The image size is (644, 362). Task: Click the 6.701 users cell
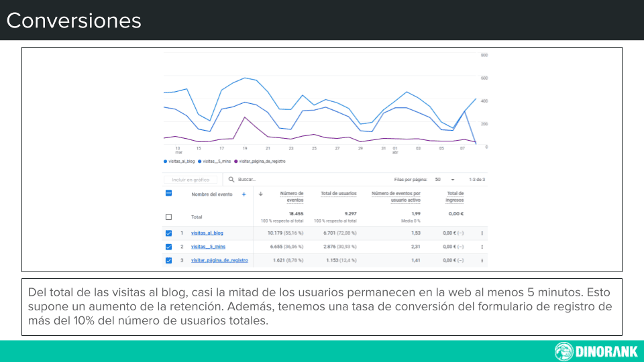coord(339,233)
